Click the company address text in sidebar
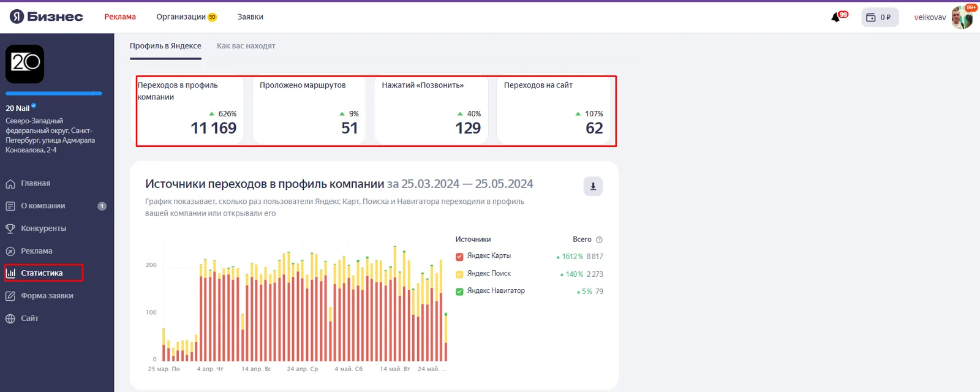Screen dimensions: 980x392 pos(50,135)
